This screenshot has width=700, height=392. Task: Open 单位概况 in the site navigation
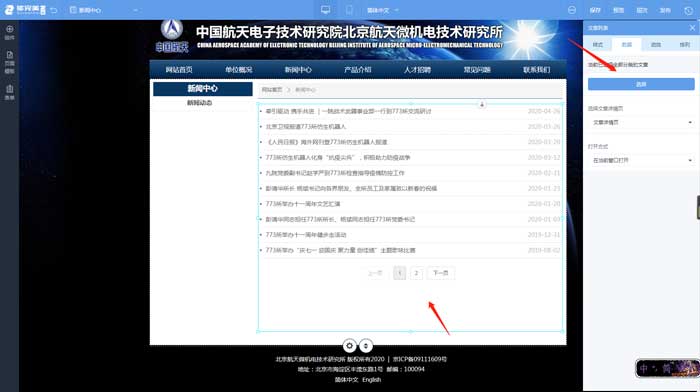[239, 70]
